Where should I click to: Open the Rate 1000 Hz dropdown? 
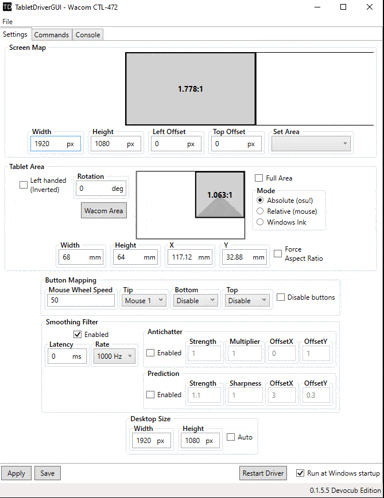pos(115,356)
